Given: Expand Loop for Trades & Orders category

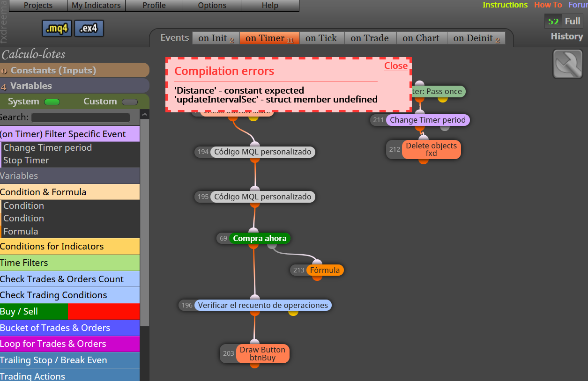Looking at the screenshot, I should (70, 344).
